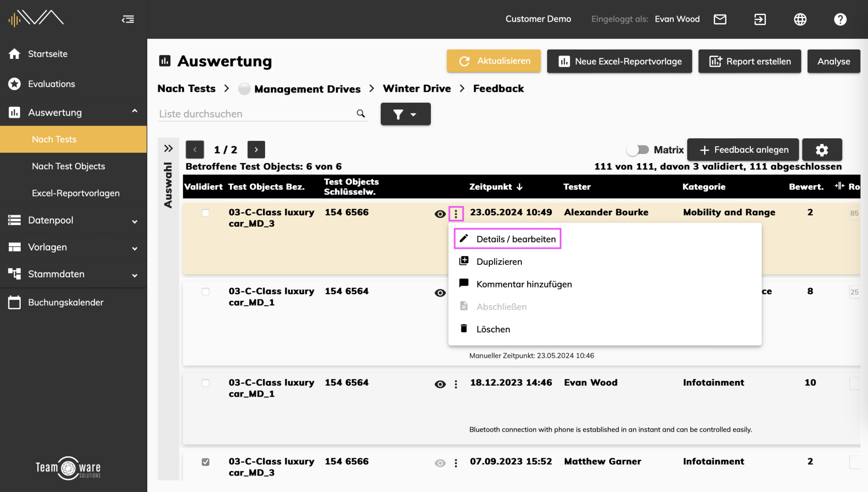The width and height of the screenshot is (868, 492).
Task: Click Feedback breadcrumb text
Action: [x=499, y=88]
